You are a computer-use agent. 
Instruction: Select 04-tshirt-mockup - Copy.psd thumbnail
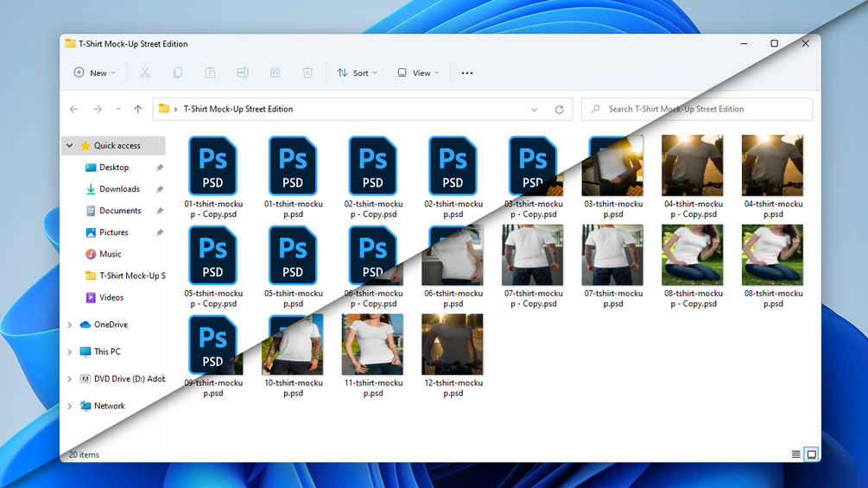tap(693, 166)
